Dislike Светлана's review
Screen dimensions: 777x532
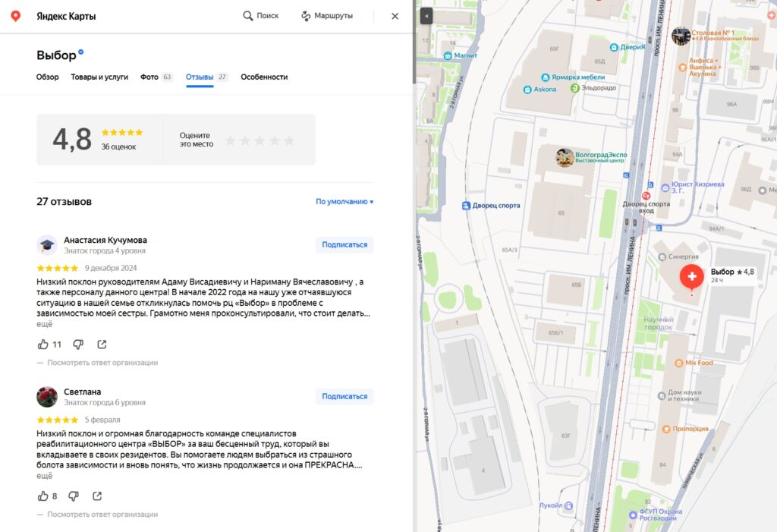point(74,496)
